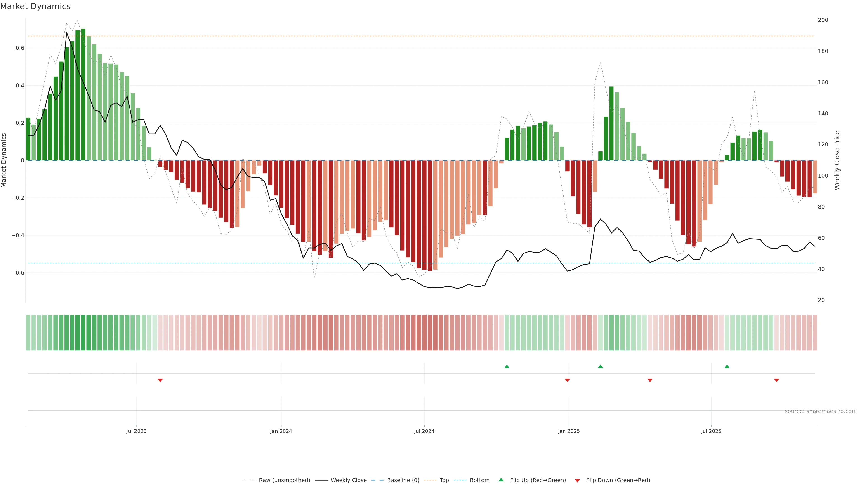This screenshot has width=868, height=488.
Task: Click the leftmost green flip-up triangle marker
Action: 507,366
